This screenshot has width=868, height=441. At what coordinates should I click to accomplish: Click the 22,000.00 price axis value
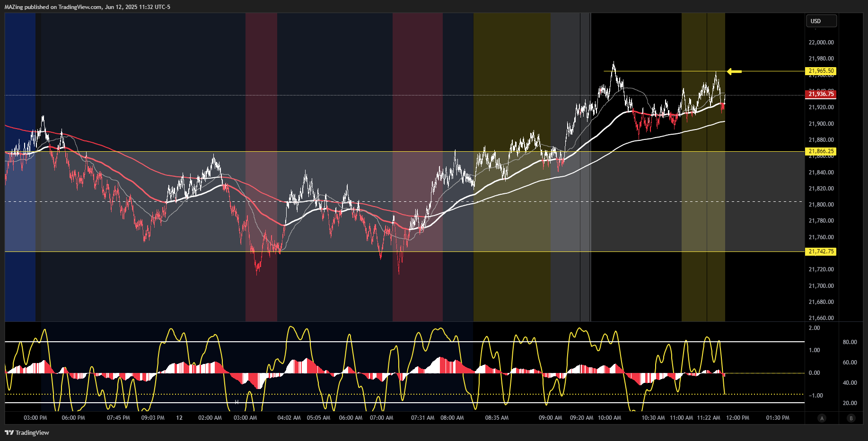[821, 43]
